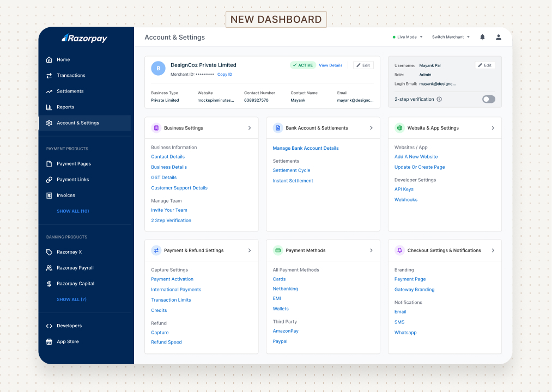Click the Developers code brackets icon
This screenshot has height=392, width=552.
[49, 326]
